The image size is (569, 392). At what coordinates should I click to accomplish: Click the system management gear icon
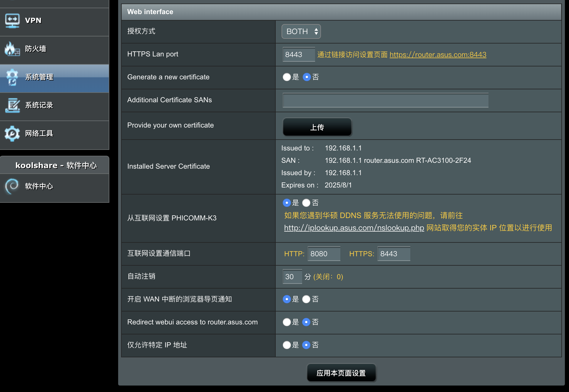[x=12, y=77]
